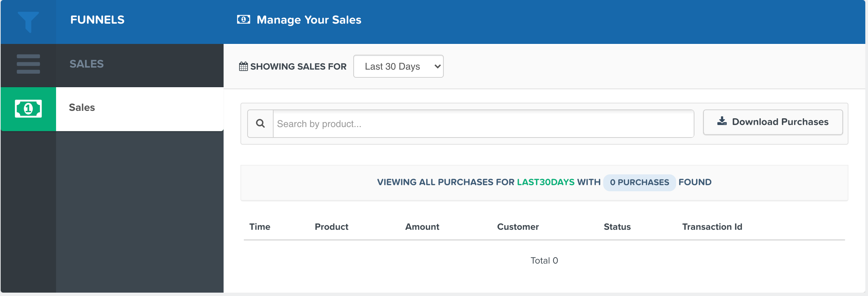Click the SALES section heading
This screenshot has width=868, height=296.
86,64
